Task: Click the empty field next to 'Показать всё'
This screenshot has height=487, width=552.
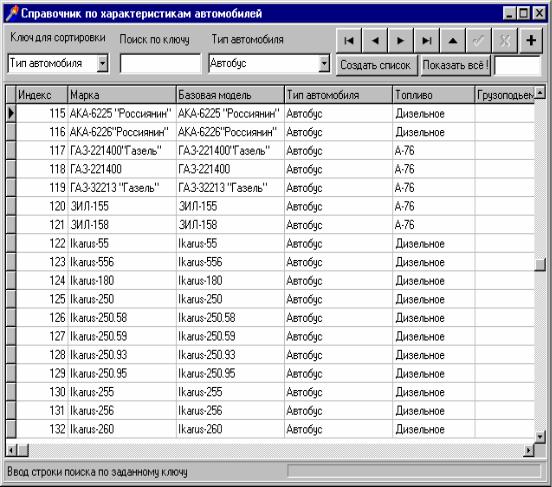Action: coord(518,65)
